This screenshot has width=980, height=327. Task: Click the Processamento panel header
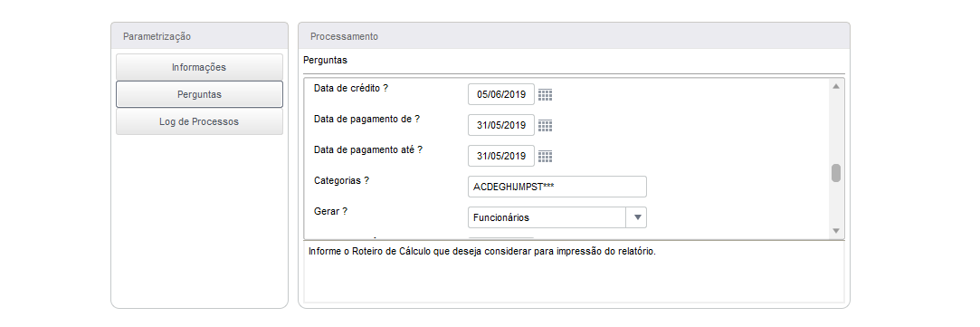tap(574, 36)
